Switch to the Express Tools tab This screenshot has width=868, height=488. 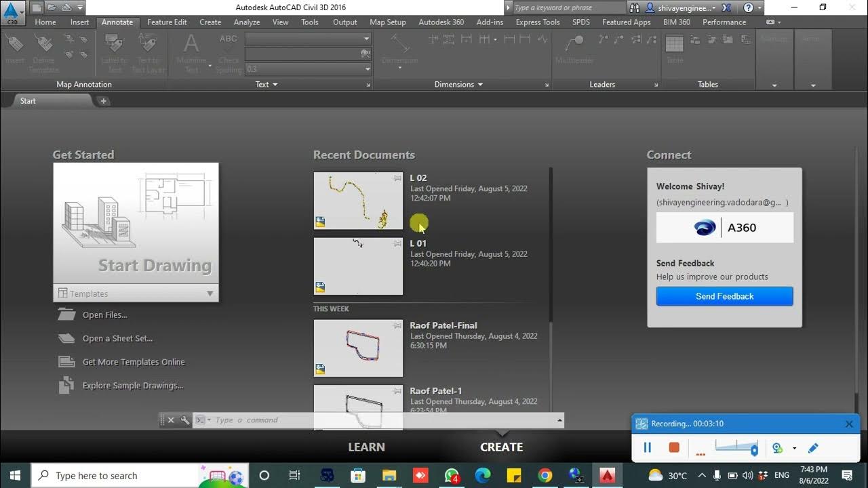(x=538, y=22)
